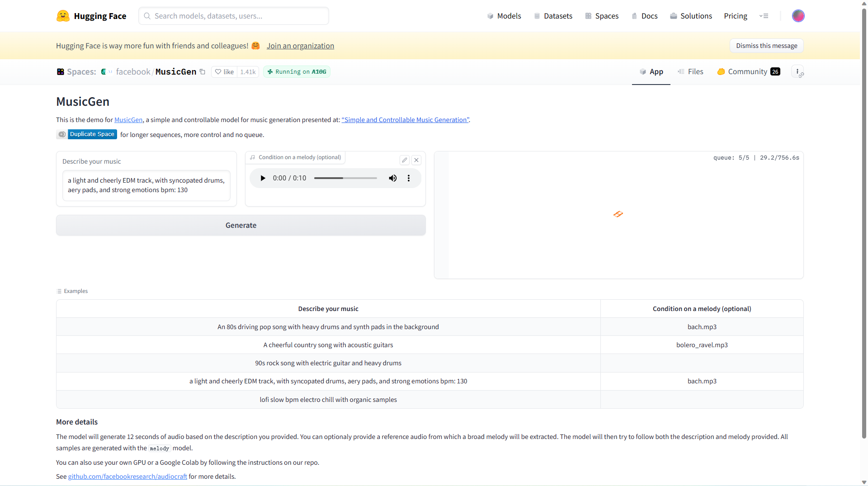Select the 90s rock song example
This screenshot has height=486, width=868.
coord(328,363)
